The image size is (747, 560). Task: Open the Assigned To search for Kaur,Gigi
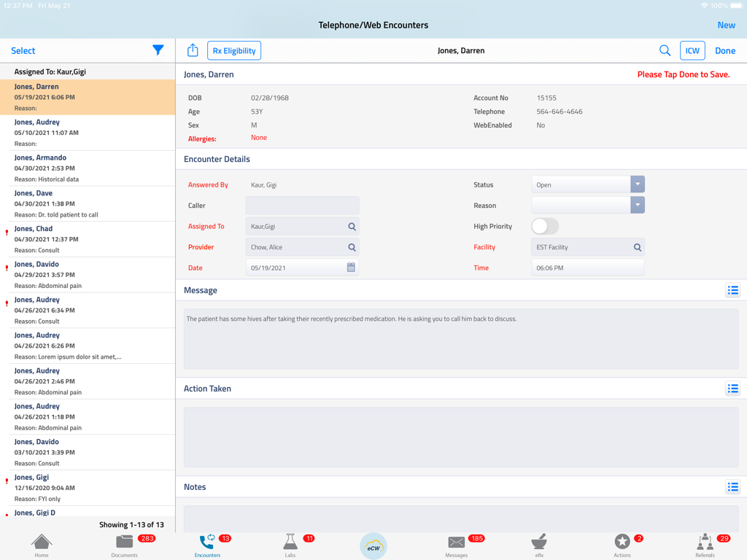(352, 226)
